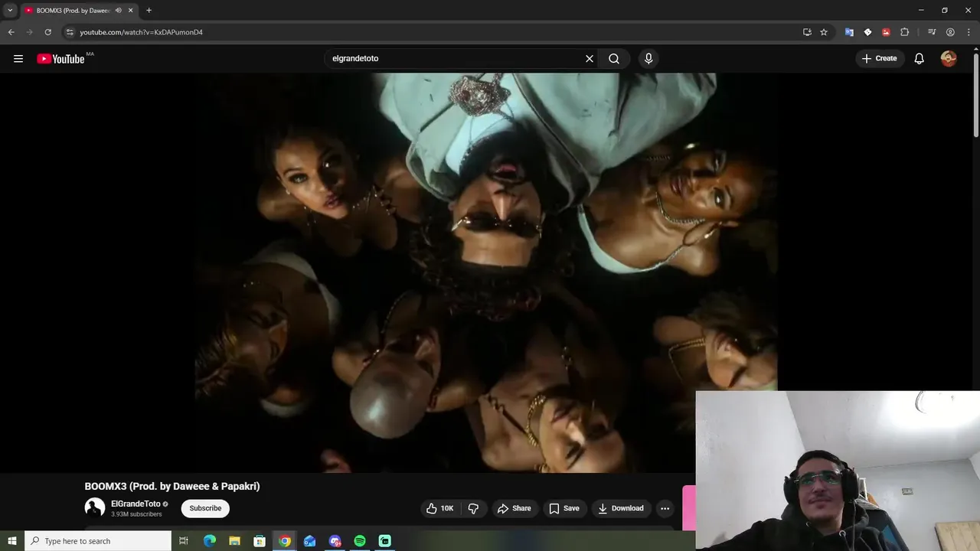Screen dimensions: 980x551
Task: Open the Chrome profile button
Action: [950, 32]
